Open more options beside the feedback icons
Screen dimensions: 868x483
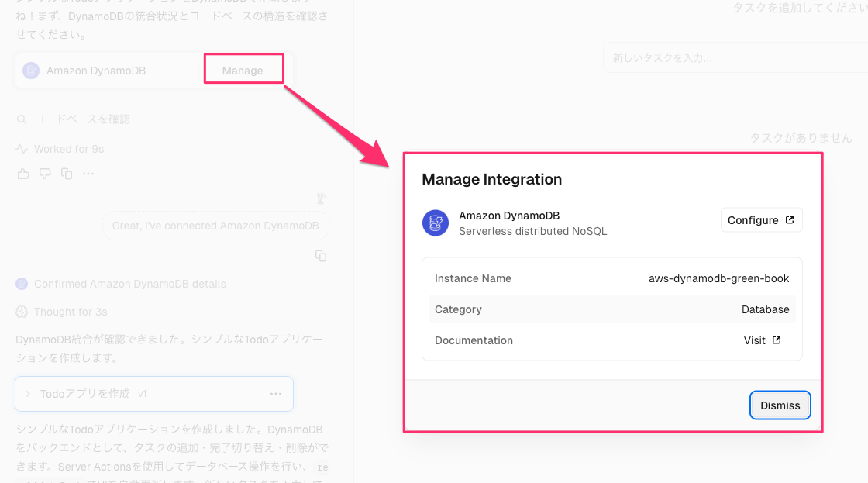pos(88,174)
